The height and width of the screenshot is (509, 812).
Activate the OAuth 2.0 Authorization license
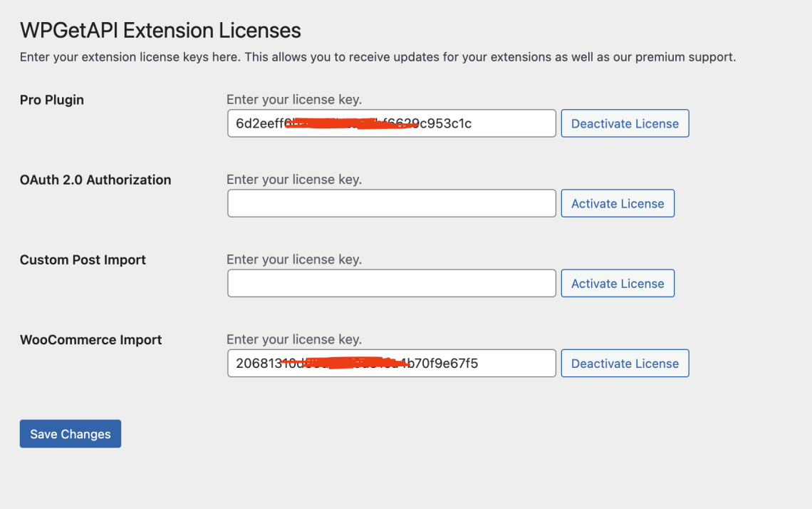(617, 203)
